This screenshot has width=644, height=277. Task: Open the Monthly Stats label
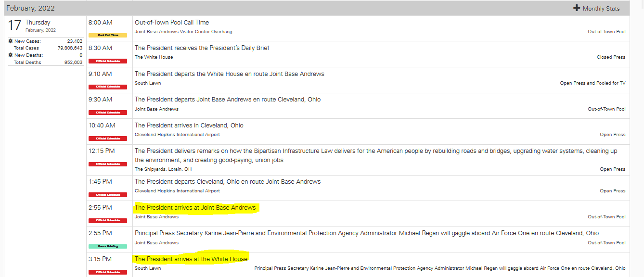pyautogui.click(x=601, y=9)
